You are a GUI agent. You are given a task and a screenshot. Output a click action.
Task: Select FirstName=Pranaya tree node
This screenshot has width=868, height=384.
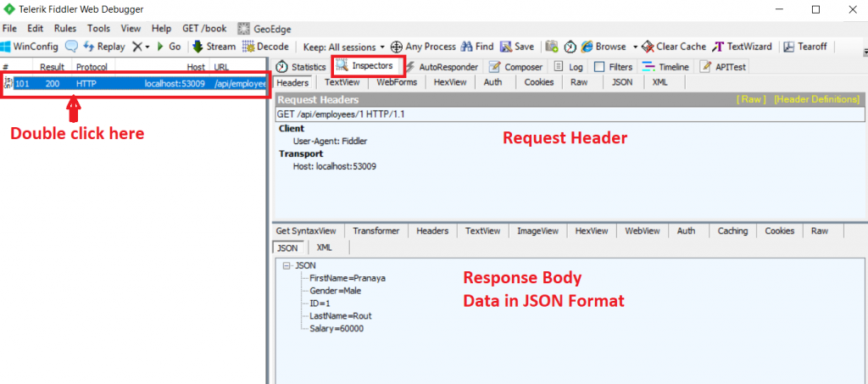point(348,278)
